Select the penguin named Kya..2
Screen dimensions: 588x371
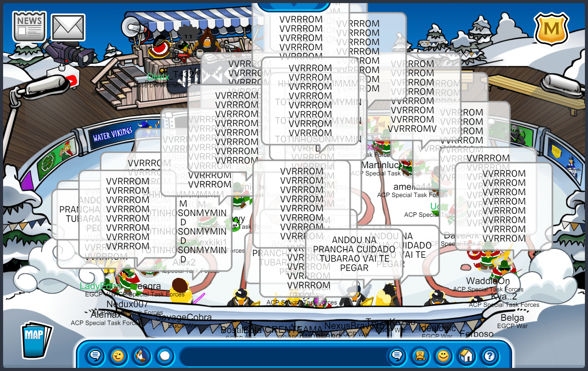coord(504,296)
